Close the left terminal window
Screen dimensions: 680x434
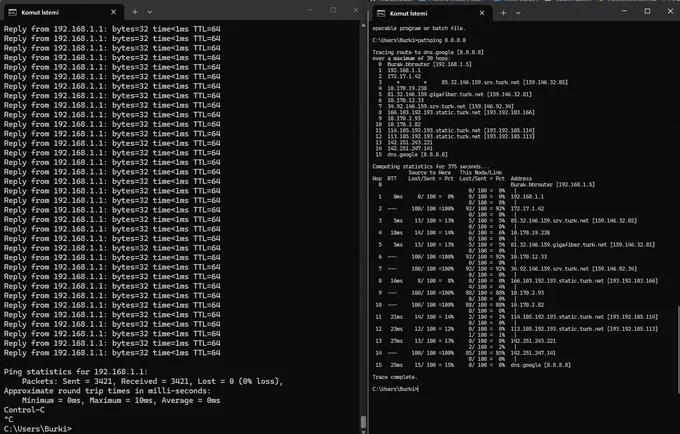[x=356, y=10]
